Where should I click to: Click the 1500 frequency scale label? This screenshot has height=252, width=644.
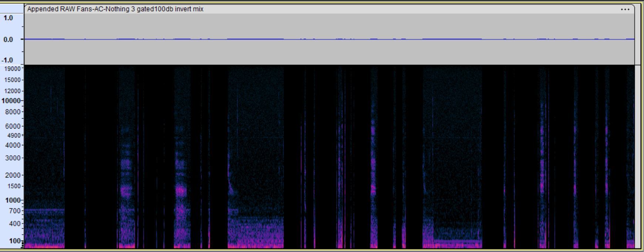pos(14,186)
